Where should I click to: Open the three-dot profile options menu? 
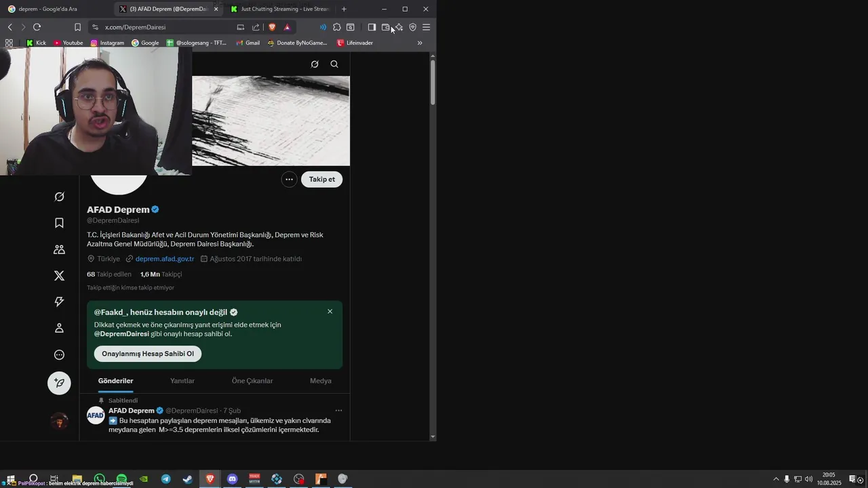tap(290, 180)
